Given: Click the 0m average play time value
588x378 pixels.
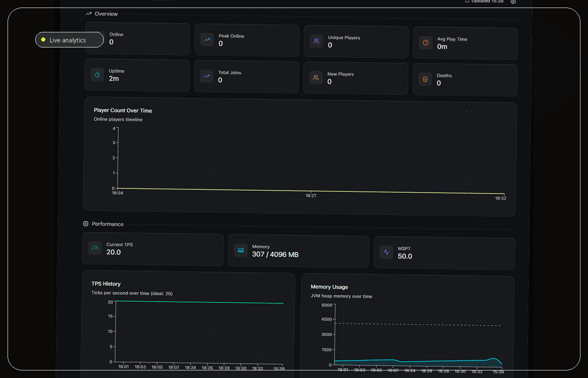Looking at the screenshot, I should coord(442,47).
